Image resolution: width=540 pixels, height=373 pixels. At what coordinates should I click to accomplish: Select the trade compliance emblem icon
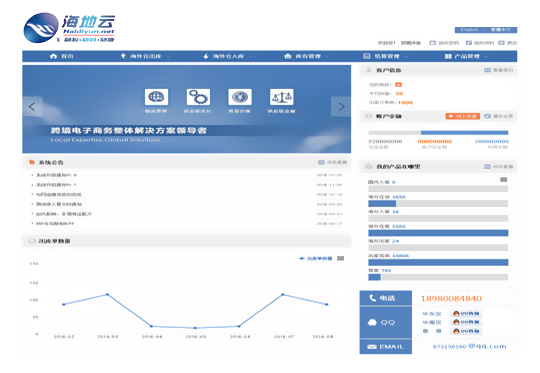(x=240, y=97)
